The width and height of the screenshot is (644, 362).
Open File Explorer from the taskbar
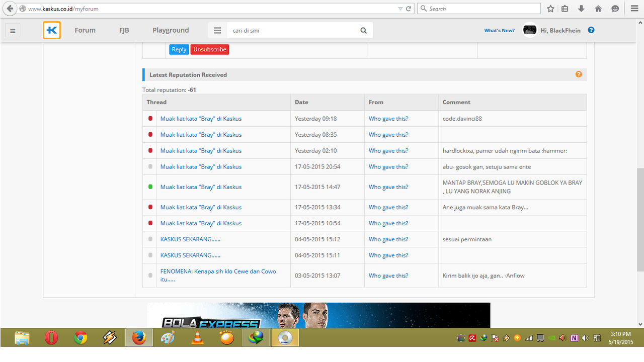pyautogui.click(x=22, y=338)
